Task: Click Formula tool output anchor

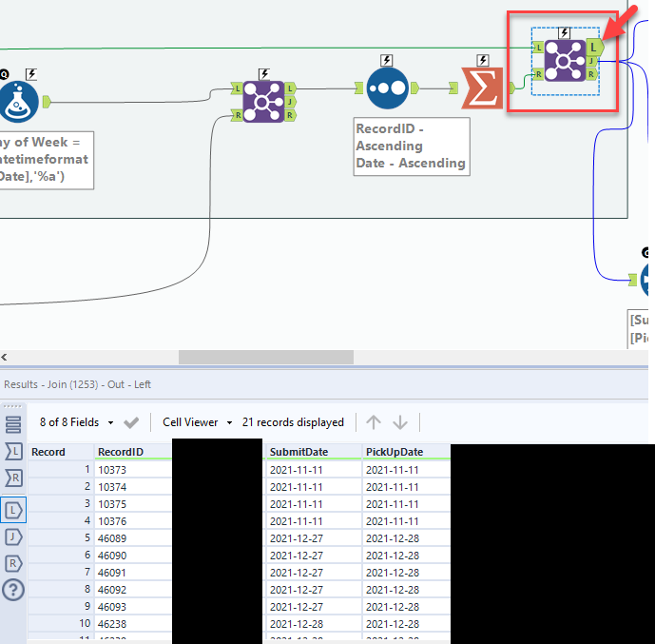Action: click(x=47, y=102)
